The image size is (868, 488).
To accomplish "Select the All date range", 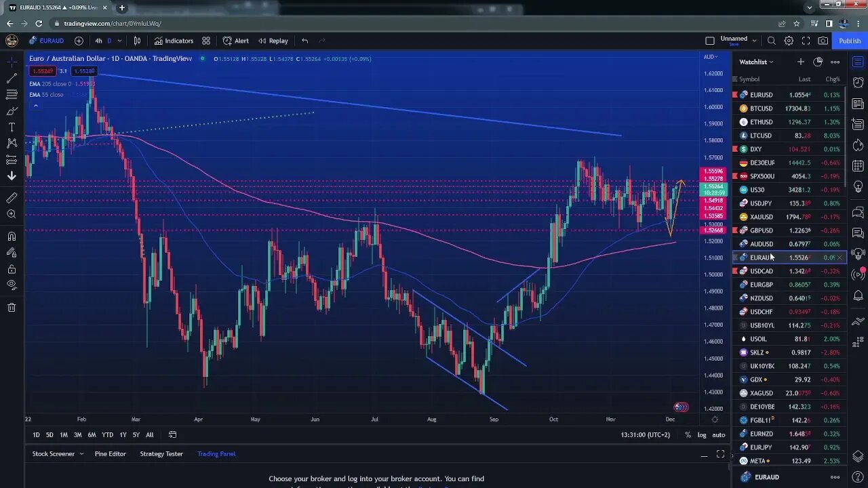I will (x=149, y=434).
